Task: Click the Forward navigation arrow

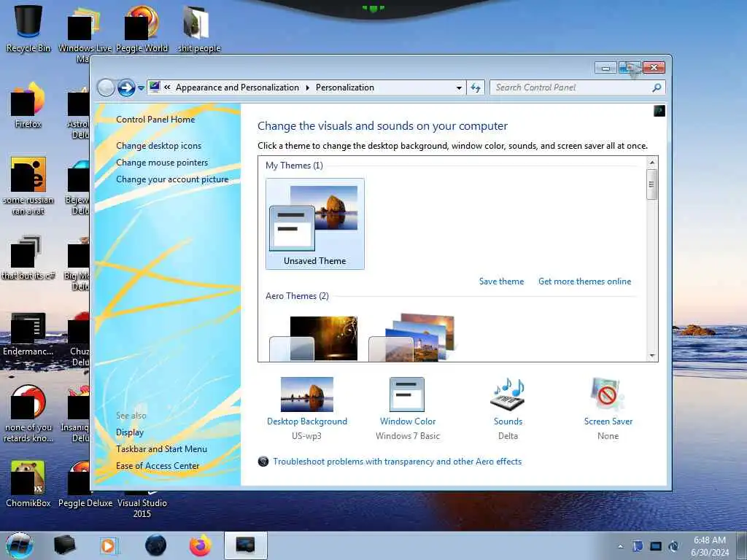Action: 126,87
